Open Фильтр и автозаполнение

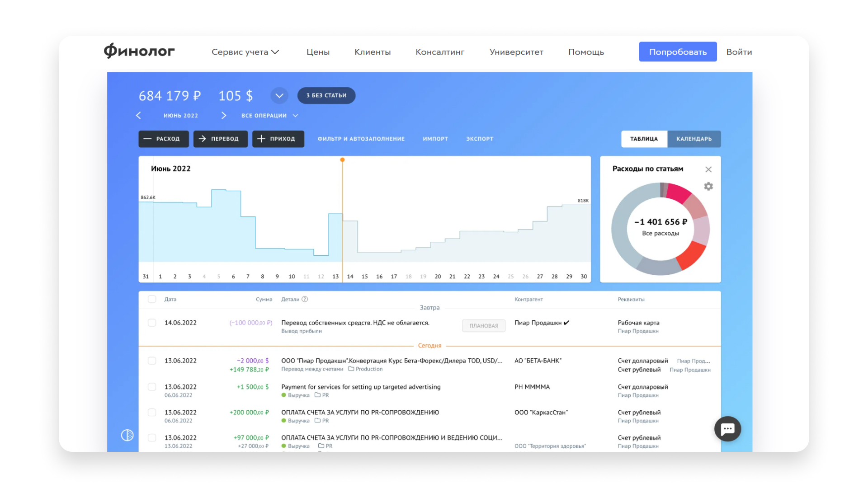(361, 139)
